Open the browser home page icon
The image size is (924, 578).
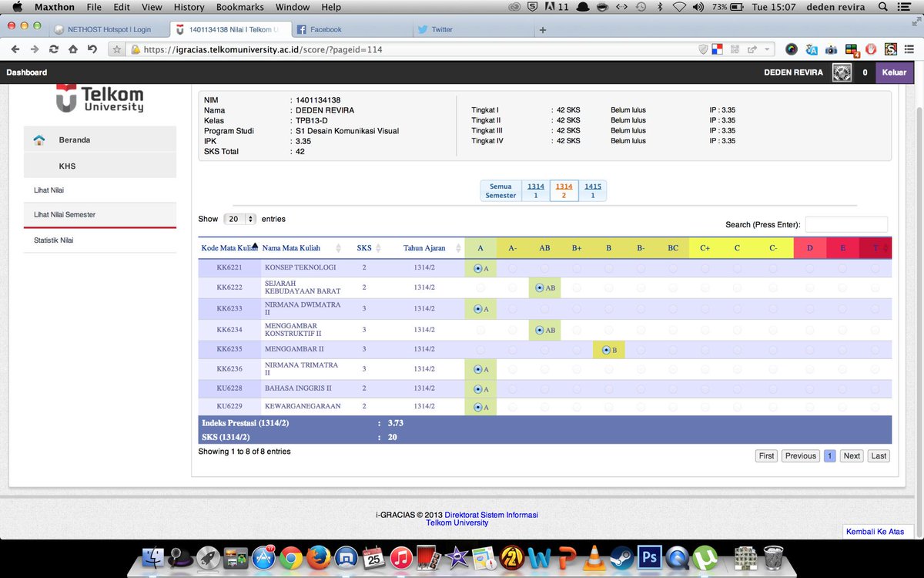(x=72, y=49)
